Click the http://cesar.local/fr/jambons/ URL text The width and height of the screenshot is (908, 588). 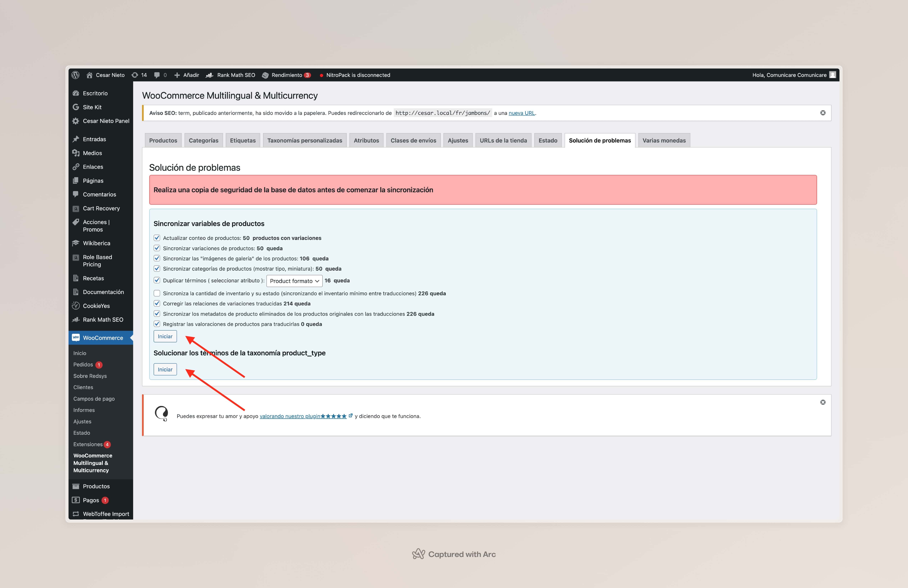pos(443,113)
